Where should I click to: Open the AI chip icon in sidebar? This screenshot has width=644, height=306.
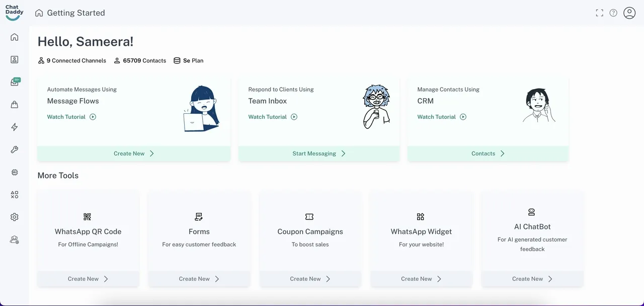15,172
